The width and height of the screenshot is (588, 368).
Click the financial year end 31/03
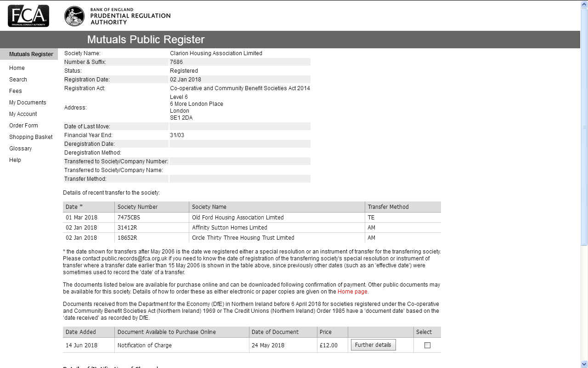tap(177, 135)
